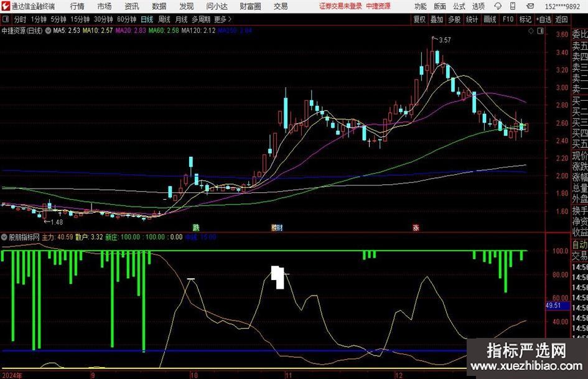
Task: Click the 散户: 3.32 indicator reading
Action: [x=89, y=237]
